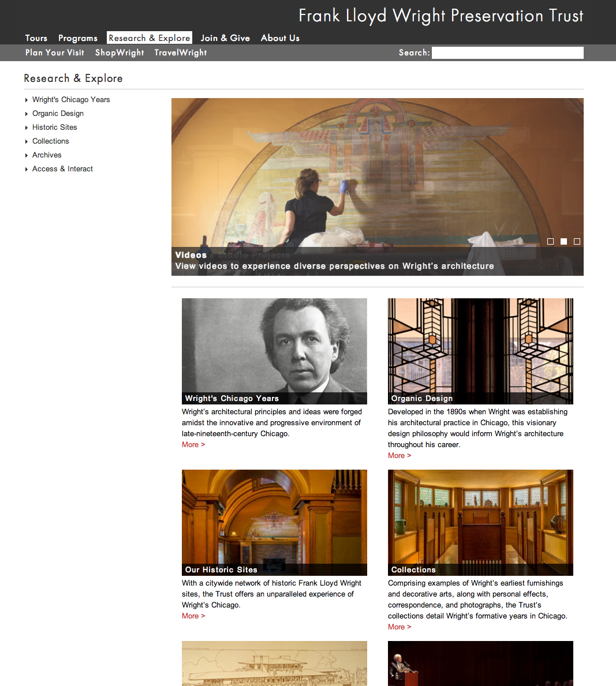Screen dimensions: 616x686
Task: Expand the Collections arrow in sidebar
Action: (x=27, y=142)
